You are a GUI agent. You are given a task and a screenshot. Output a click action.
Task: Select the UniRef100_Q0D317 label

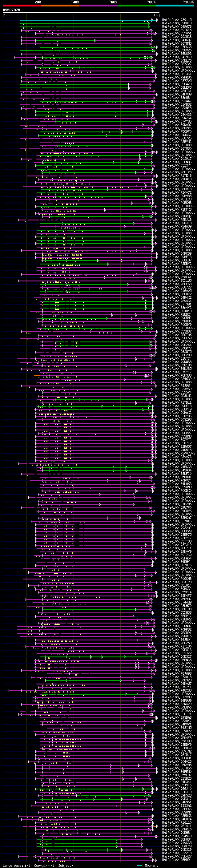177,799
